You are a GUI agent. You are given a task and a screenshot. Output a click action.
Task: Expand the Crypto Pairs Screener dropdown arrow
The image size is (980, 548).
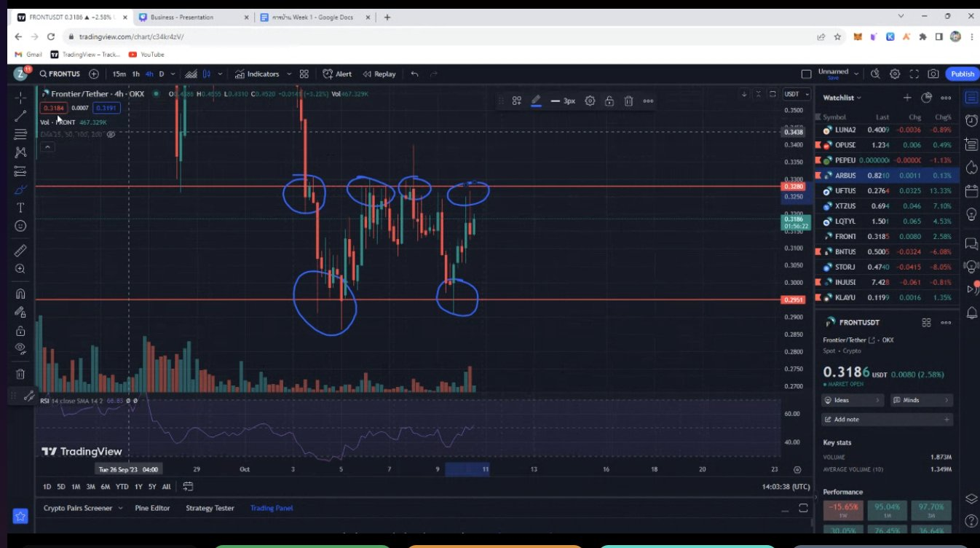pos(120,508)
